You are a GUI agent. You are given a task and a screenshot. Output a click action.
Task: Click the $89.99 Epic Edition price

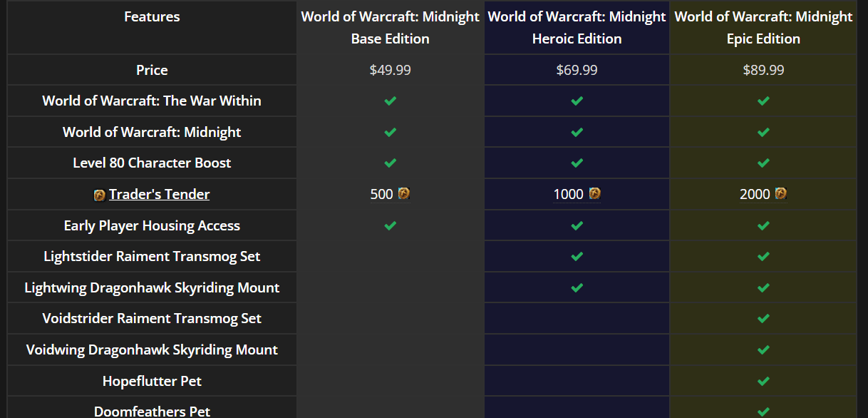pos(763,70)
